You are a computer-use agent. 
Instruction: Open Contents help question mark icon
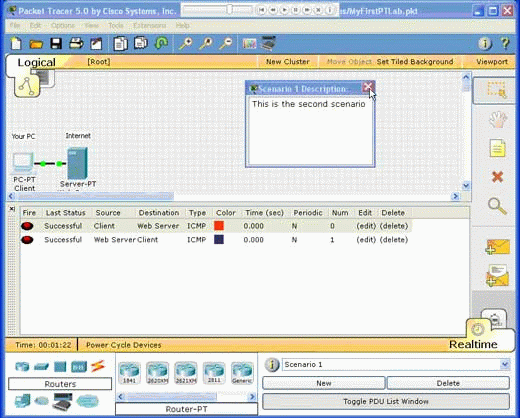click(505, 44)
